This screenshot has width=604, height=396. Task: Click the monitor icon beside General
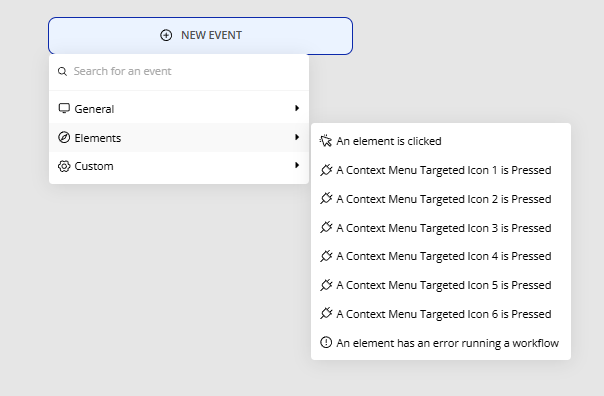(x=64, y=108)
